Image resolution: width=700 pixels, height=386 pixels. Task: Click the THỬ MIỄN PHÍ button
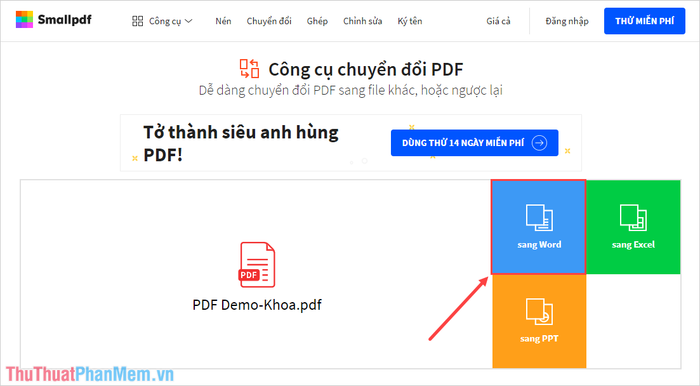coord(644,21)
